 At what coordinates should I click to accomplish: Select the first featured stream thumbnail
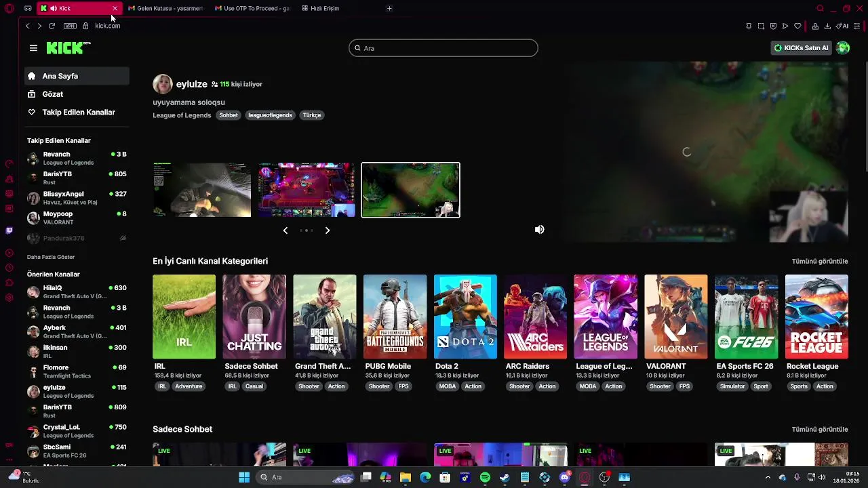pyautogui.click(x=202, y=190)
